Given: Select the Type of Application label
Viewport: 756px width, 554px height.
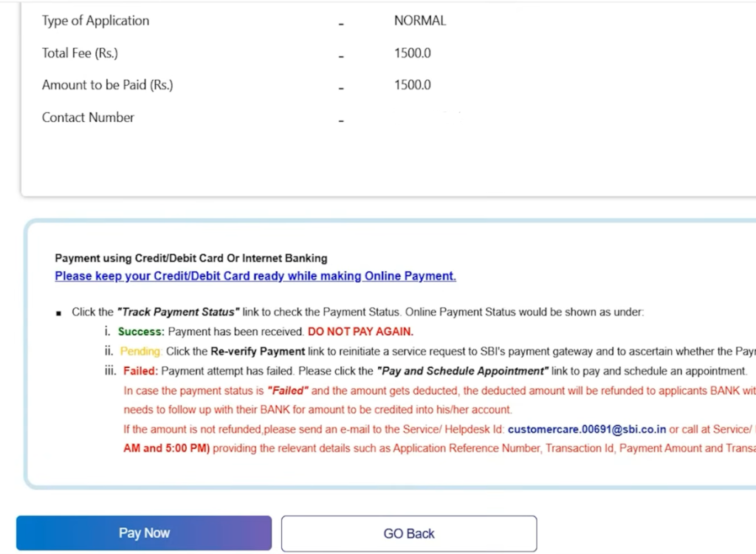Looking at the screenshot, I should (95, 21).
